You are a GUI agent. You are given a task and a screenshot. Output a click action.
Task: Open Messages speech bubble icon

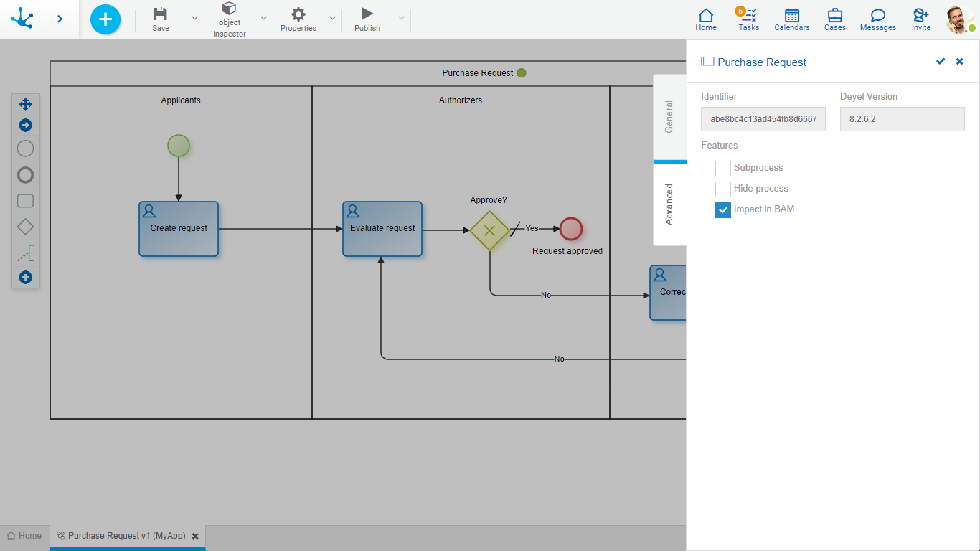(x=878, y=19)
